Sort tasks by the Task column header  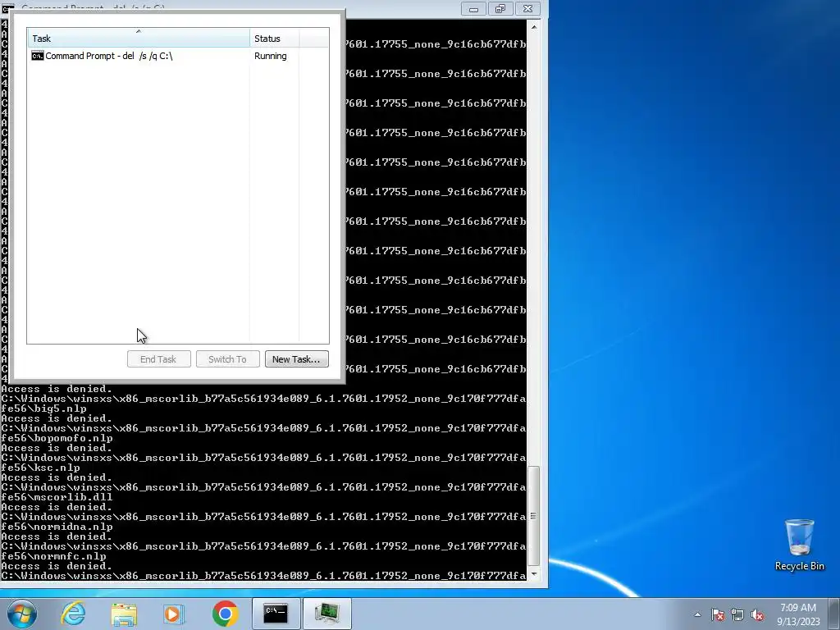138,38
